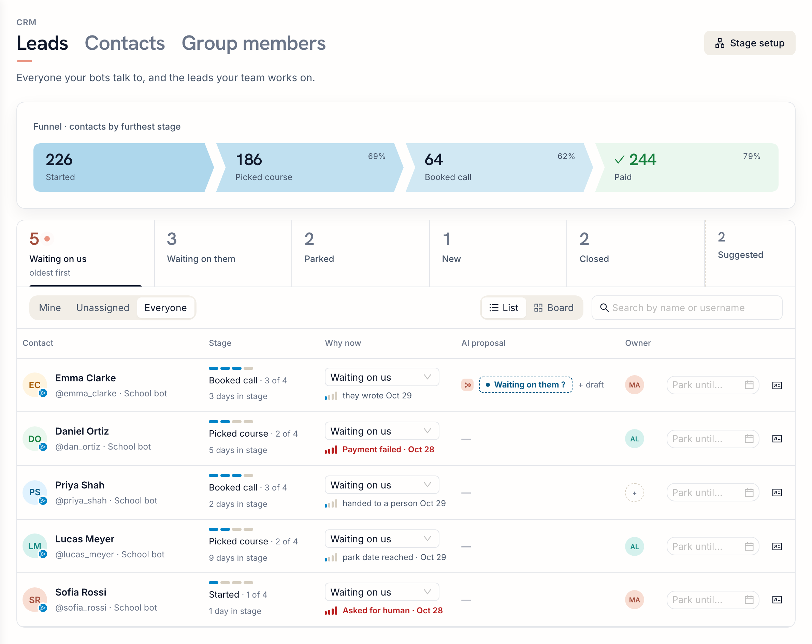This screenshot has height=644, width=812.
Task: Click the DO avatar of Daniel Ortiz
Action: point(35,439)
